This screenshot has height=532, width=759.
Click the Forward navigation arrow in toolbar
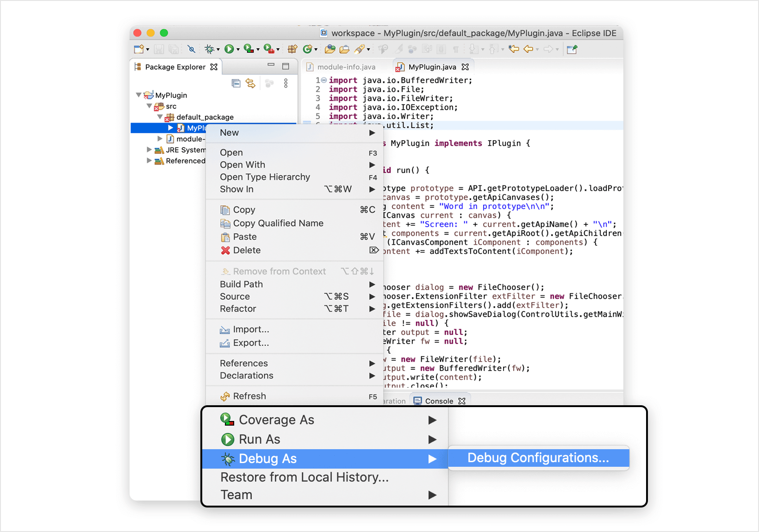tap(548, 49)
